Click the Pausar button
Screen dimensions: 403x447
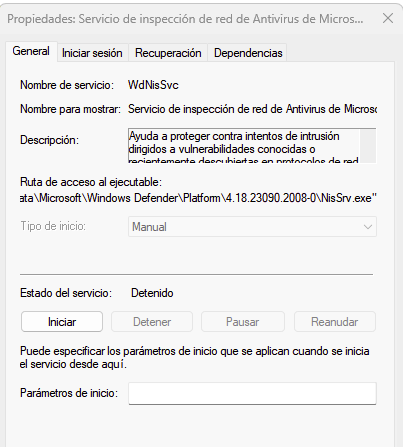tap(243, 322)
